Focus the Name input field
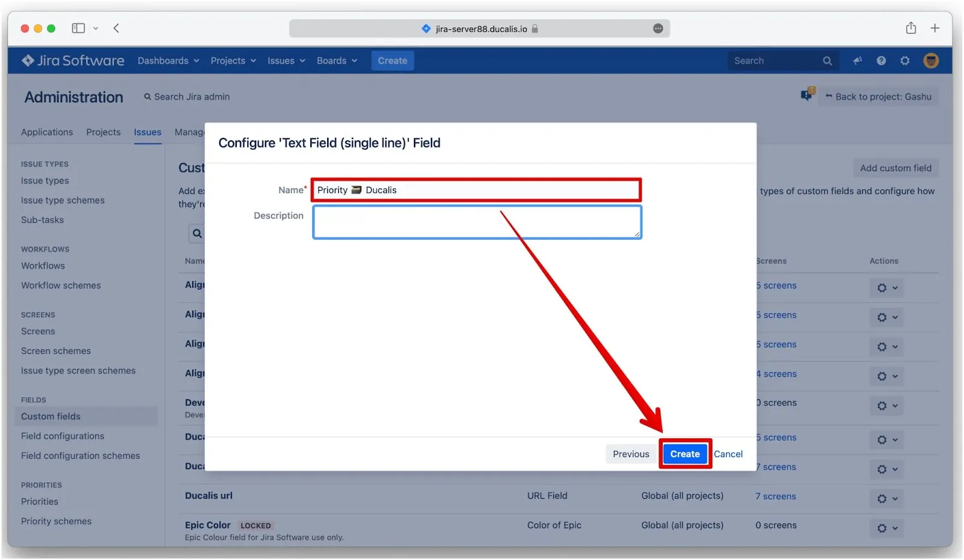This screenshot has height=560, width=964. point(477,190)
